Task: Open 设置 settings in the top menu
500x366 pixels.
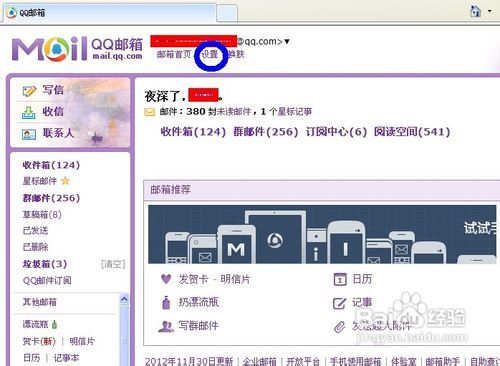Action: click(210, 54)
